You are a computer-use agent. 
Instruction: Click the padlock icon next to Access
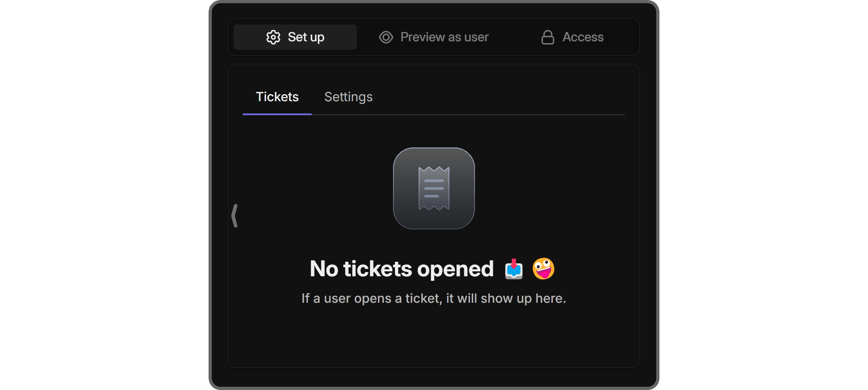tap(548, 37)
